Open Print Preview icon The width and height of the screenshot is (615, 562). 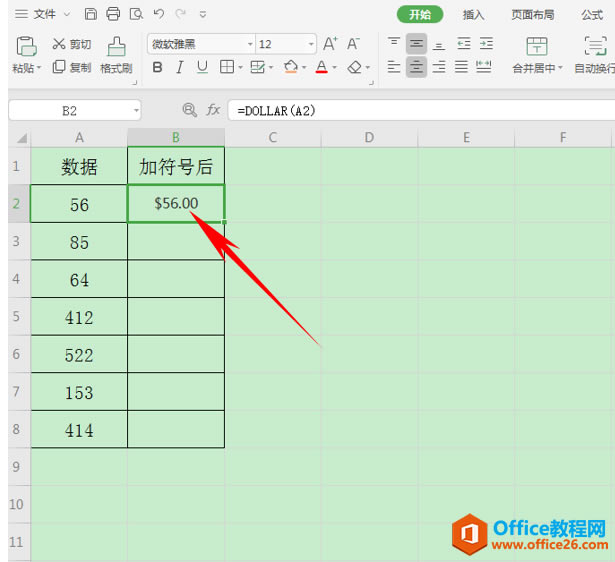coord(136,14)
